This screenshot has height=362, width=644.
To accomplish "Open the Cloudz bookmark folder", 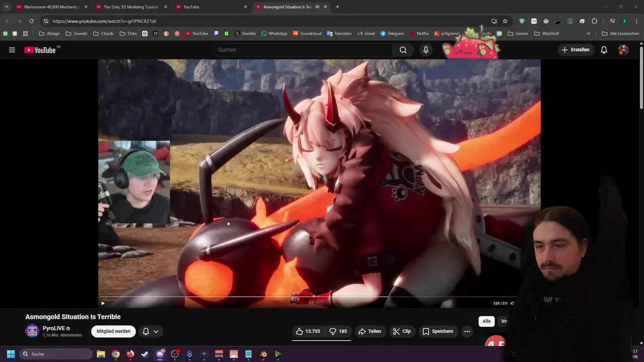I will point(104,34).
